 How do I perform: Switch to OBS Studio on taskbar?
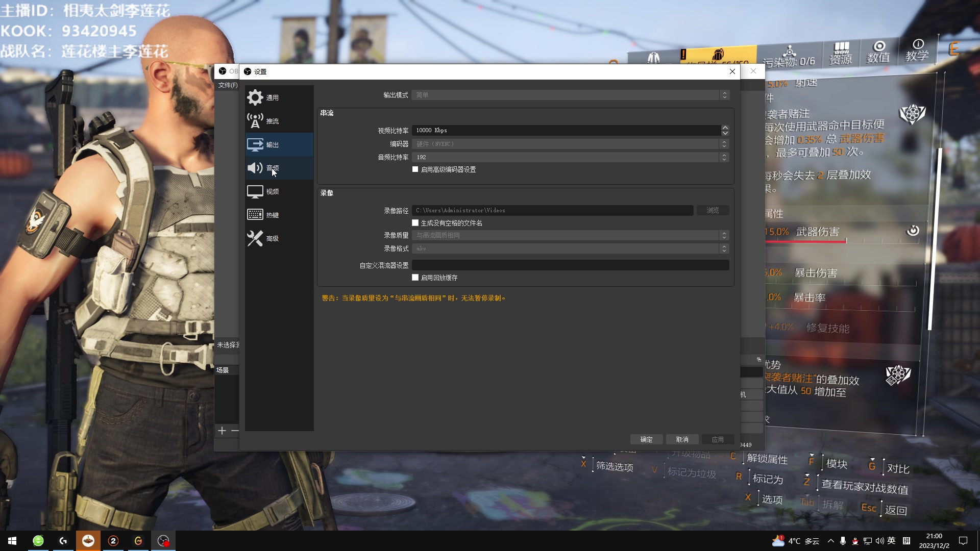pos(163,541)
